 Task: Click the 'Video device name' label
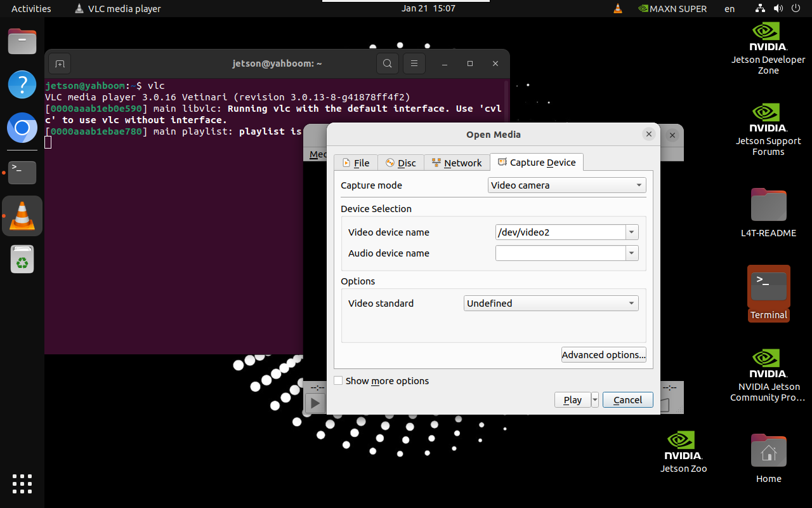click(x=389, y=232)
